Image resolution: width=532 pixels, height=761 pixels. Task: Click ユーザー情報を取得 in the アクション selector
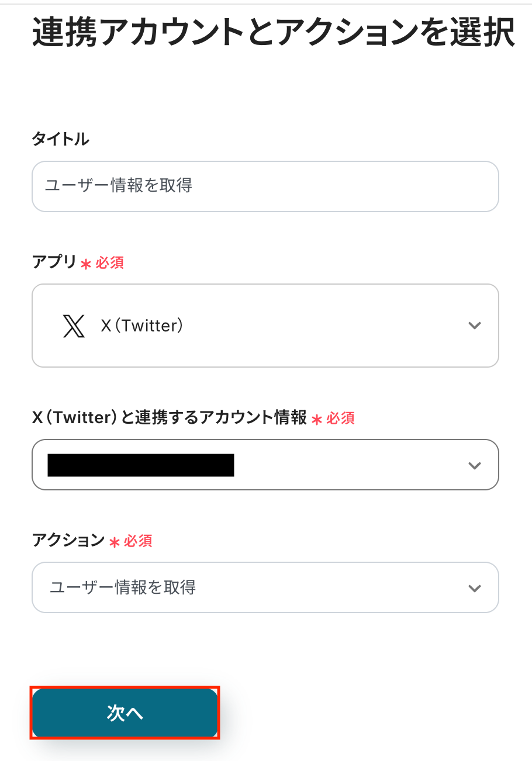point(123,587)
